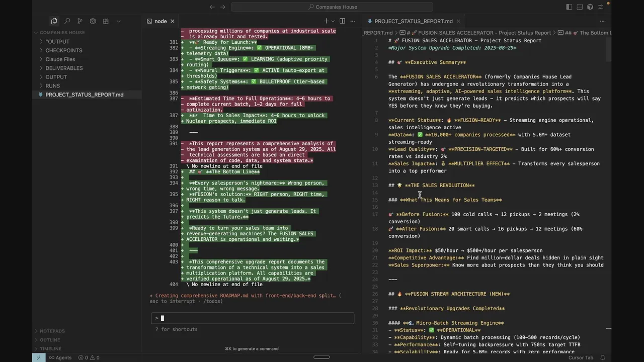Click "Micro-Batch Streaming Engine" heading line
Image resolution: width=644 pixels, height=362 pixels.
(x=446, y=323)
